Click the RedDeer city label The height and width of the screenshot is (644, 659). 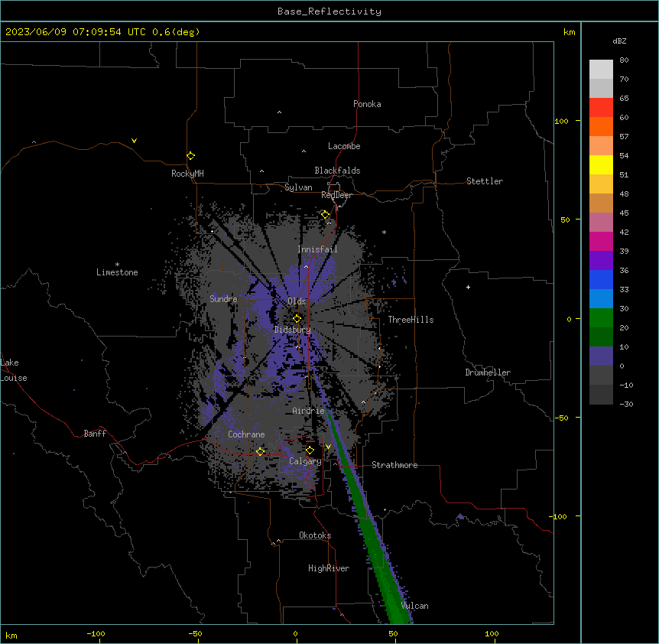(x=336, y=195)
